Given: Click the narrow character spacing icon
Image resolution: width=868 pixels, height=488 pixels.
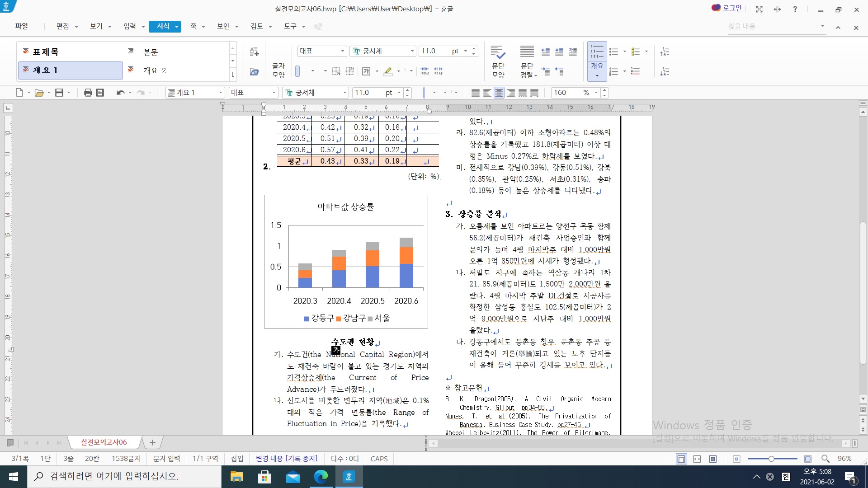Looking at the screenshot, I should coord(425,71).
